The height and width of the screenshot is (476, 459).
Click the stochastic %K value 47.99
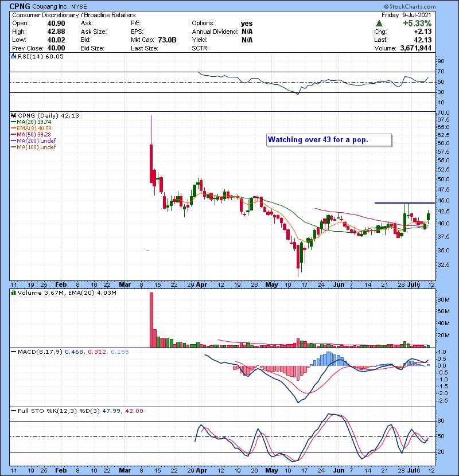point(111,411)
